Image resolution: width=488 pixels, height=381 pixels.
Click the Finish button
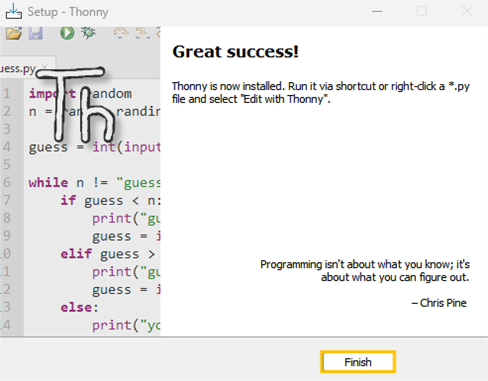[x=358, y=362]
